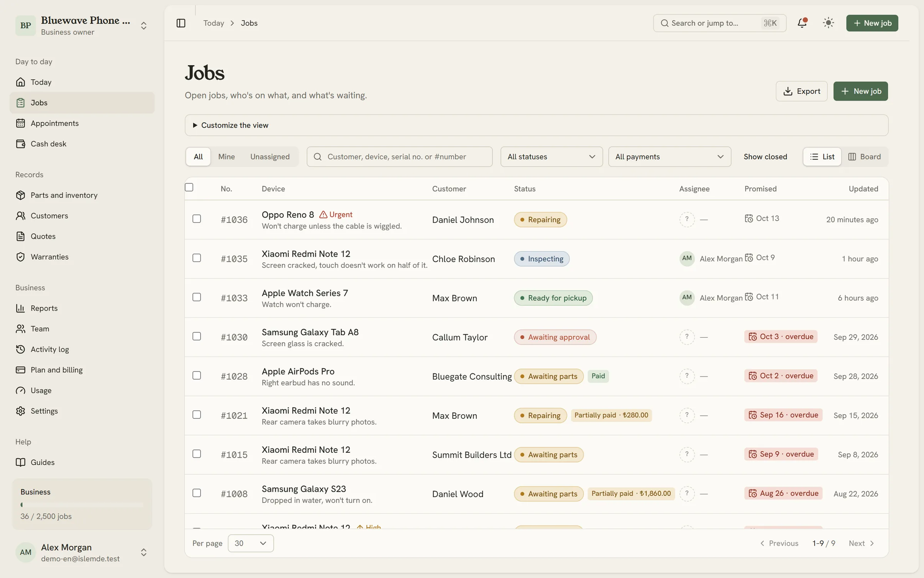
Task: Click the Customers people icon
Action: 20,216
